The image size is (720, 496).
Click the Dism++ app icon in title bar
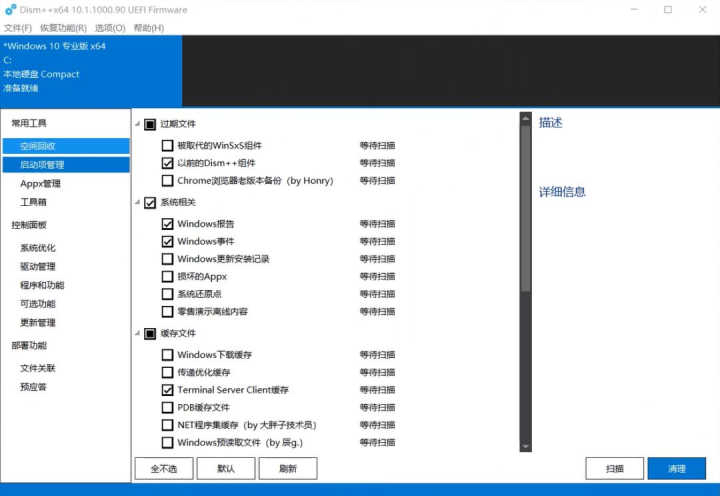11,10
